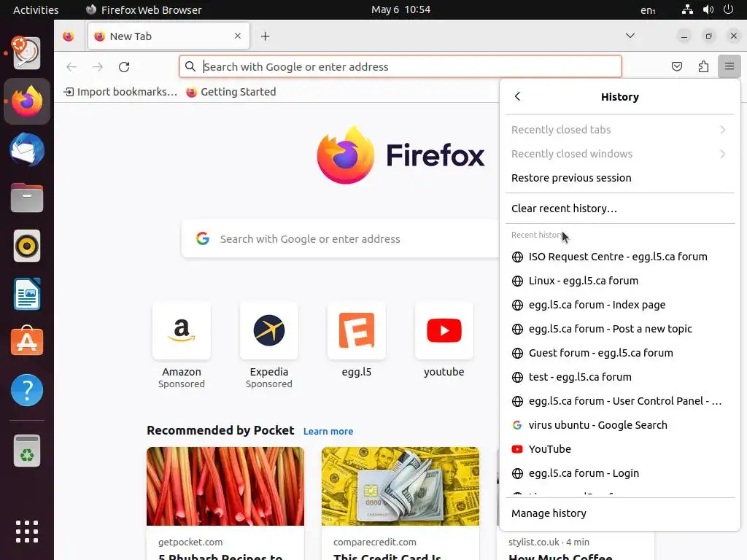The image size is (747, 560).
Task: Expand Recently closed tabs submenu
Action: (x=620, y=130)
